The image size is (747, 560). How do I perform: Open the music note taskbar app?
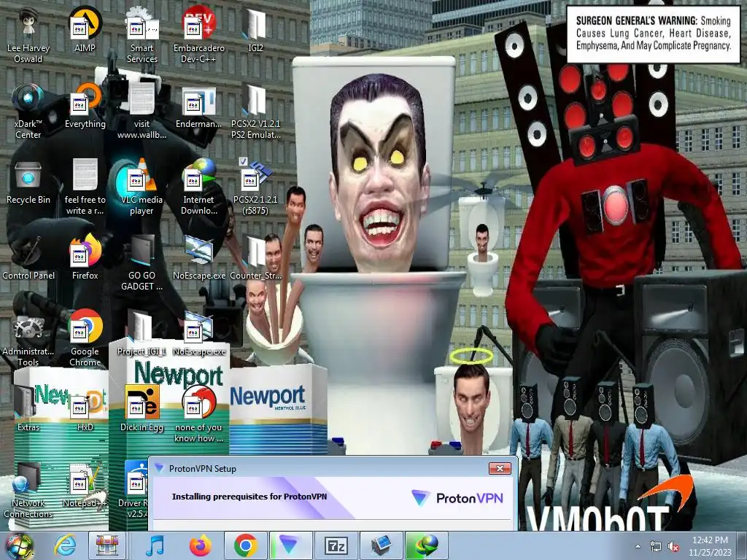(155, 545)
